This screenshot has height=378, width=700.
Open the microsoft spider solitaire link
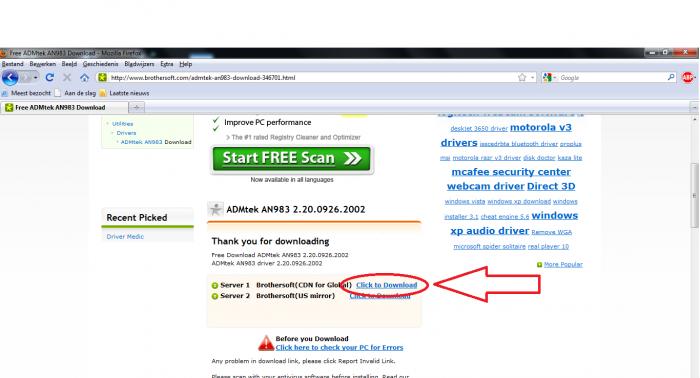click(x=489, y=246)
